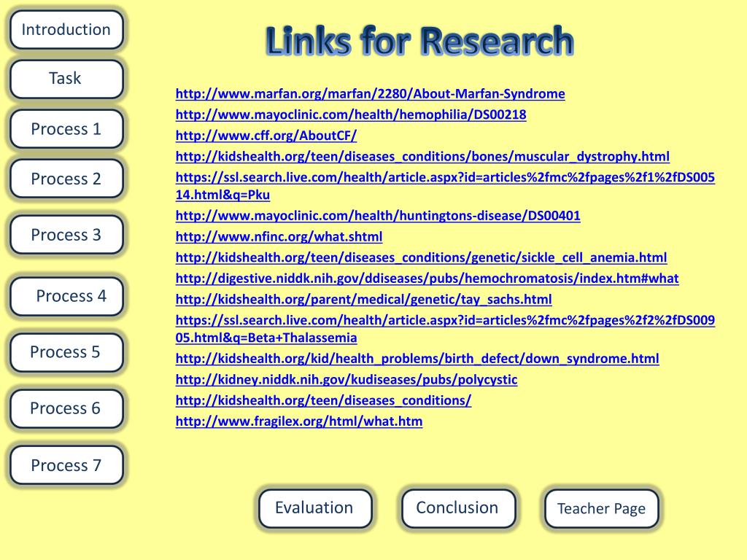The image size is (747, 560).
Task: Navigate to Process 5
Action: pyautogui.click(x=66, y=352)
